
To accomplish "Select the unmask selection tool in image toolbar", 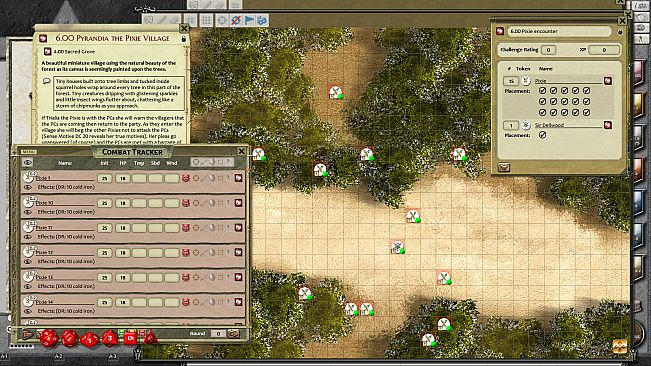I will tap(149, 20).
